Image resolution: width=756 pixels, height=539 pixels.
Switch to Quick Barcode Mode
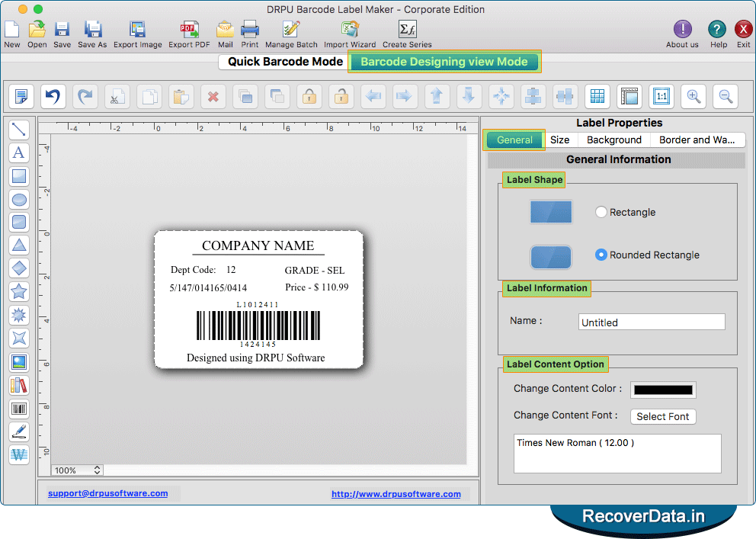coord(285,62)
